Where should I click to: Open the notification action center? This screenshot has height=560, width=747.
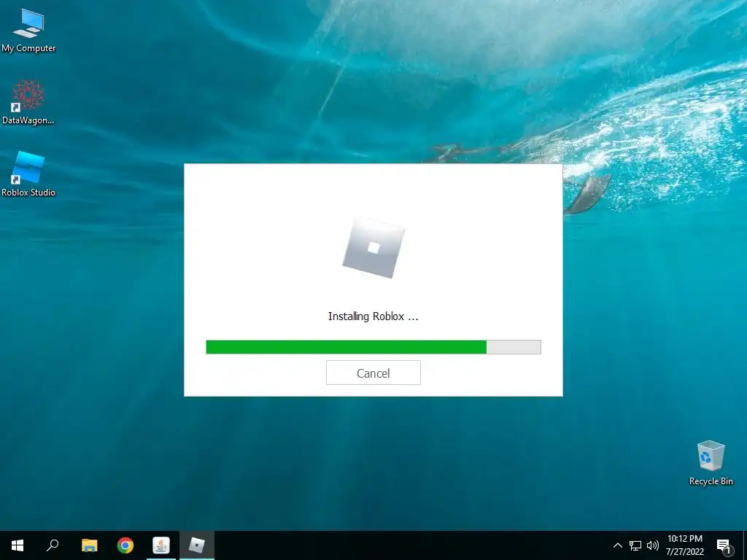tap(724, 545)
